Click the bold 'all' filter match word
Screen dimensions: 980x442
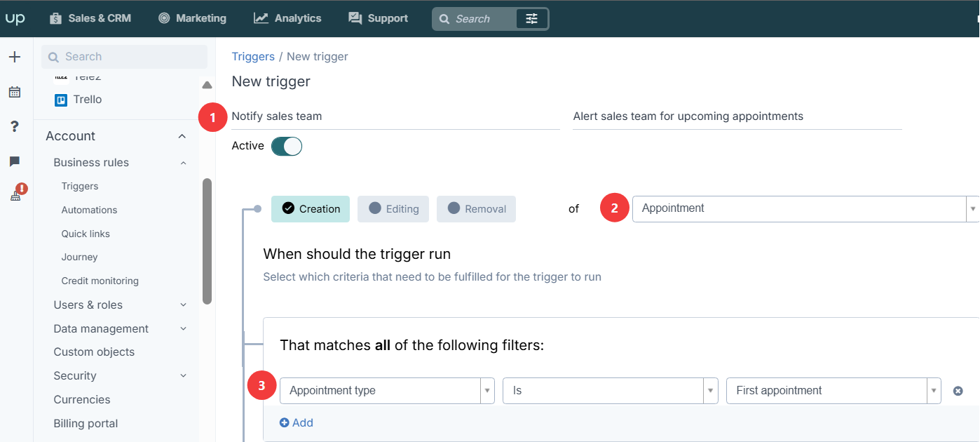coord(383,346)
